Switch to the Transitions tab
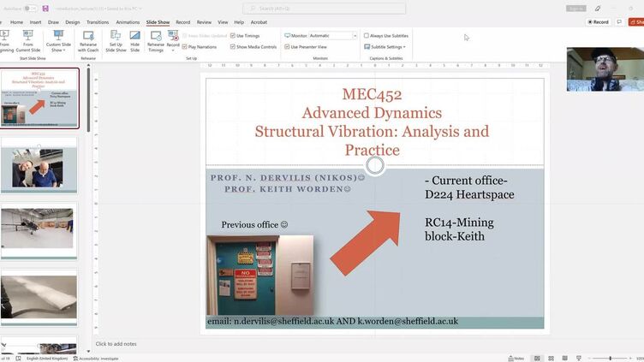The height and width of the screenshot is (362, 644). coord(98,22)
